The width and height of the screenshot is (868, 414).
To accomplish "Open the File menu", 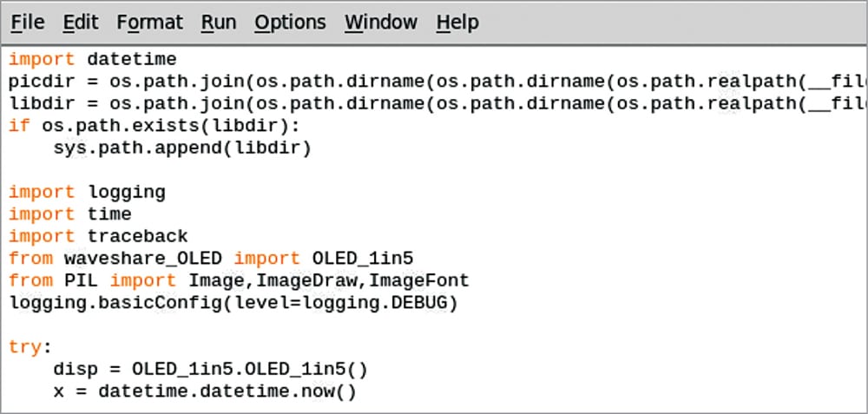I will [x=27, y=22].
